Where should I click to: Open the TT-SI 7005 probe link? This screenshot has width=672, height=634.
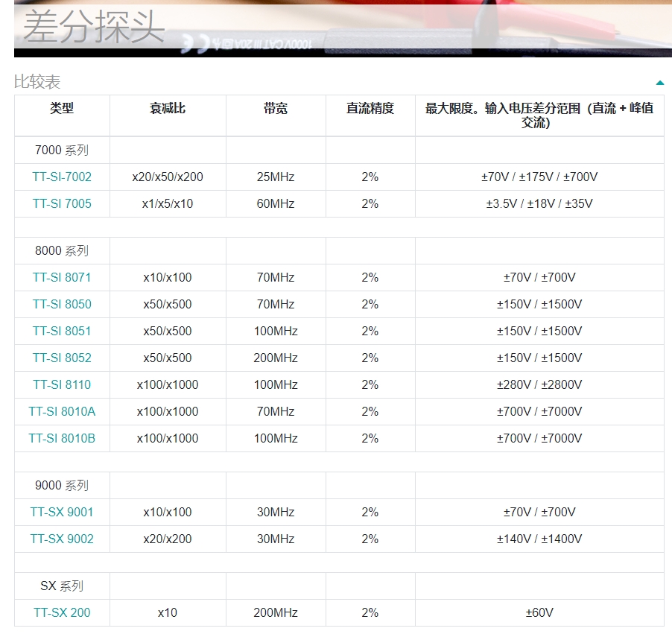click(62, 203)
